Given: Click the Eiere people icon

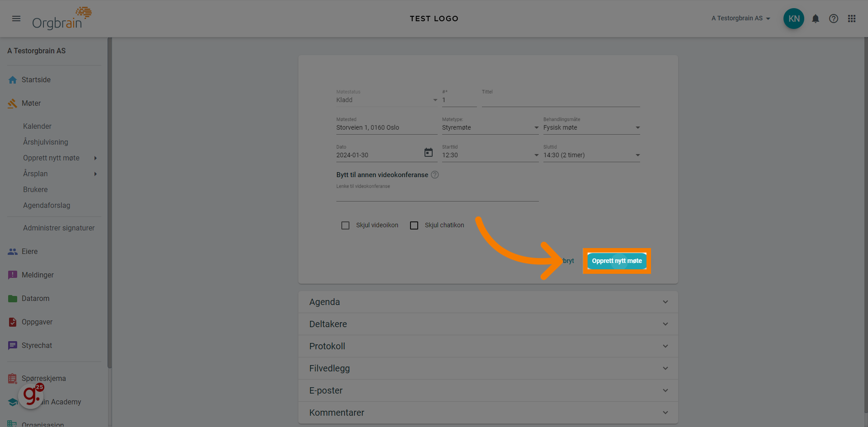Looking at the screenshot, I should (13, 252).
